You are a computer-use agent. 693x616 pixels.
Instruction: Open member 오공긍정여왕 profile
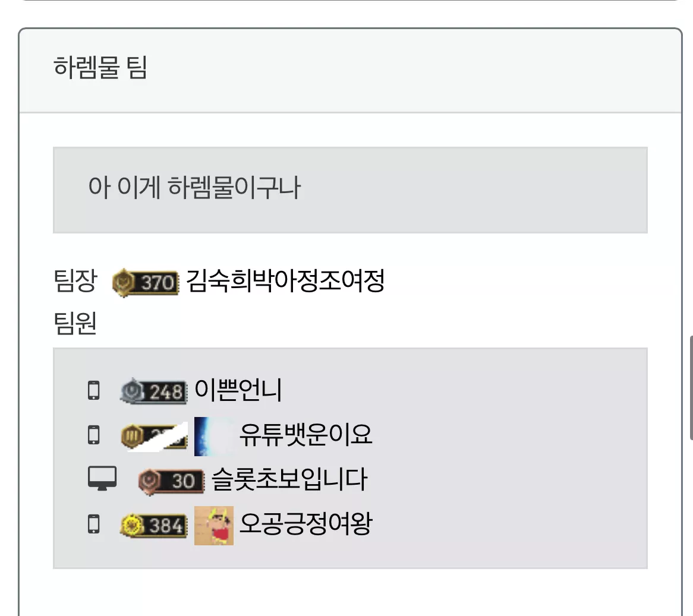pyautogui.click(x=306, y=524)
